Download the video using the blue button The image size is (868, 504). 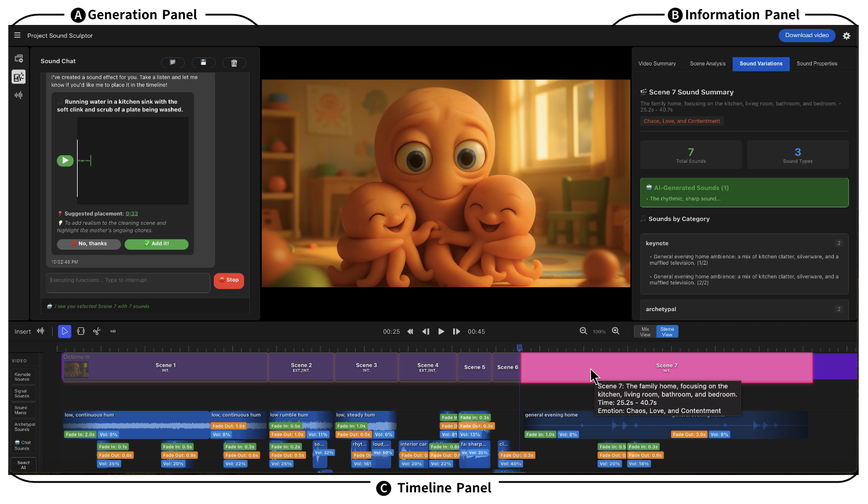click(807, 35)
